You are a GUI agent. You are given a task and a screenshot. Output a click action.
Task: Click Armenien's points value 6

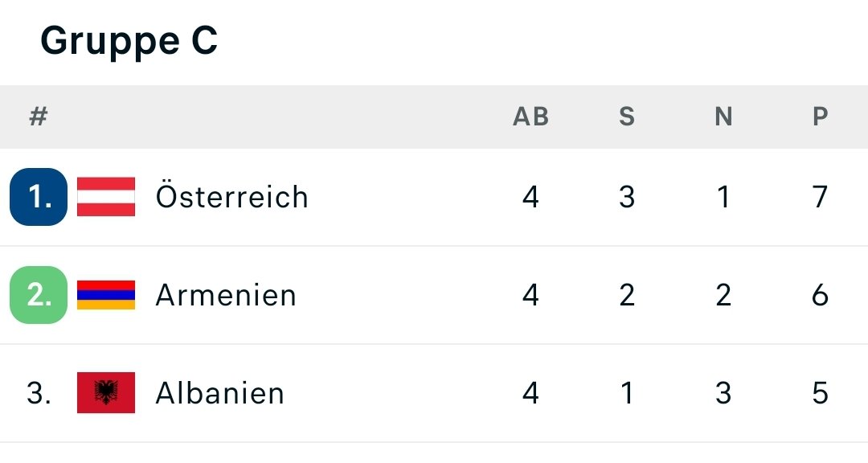[x=821, y=295]
